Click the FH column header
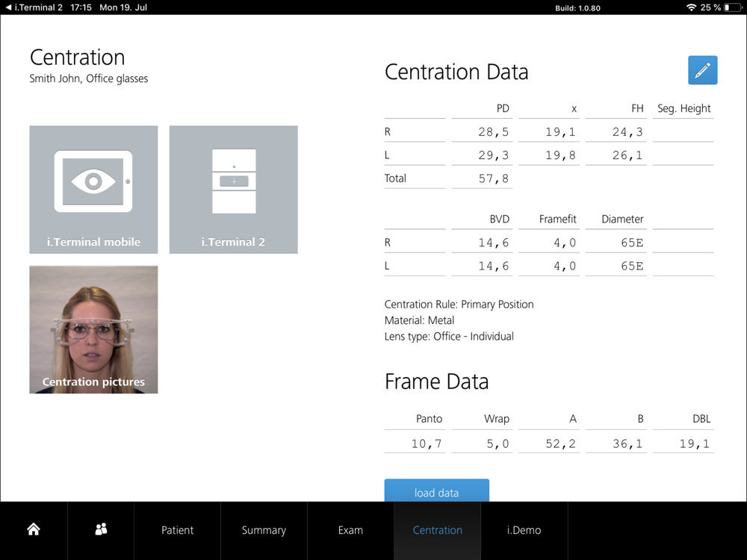 tap(637, 108)
